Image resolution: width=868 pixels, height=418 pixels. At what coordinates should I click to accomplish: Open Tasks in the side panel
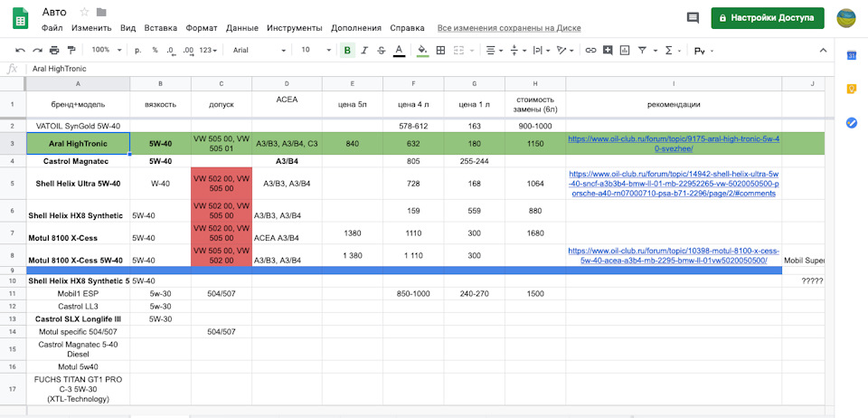pyautogui.click(x=852, y=123)
